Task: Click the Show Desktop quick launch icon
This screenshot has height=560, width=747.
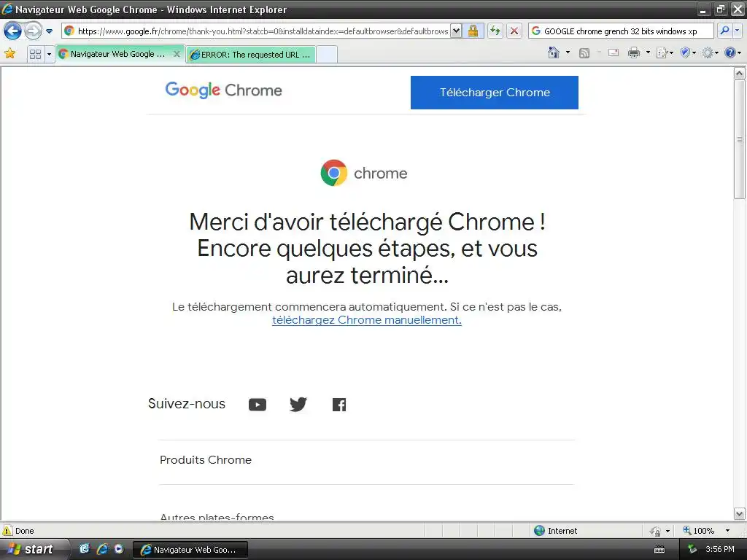Action: 85,548
